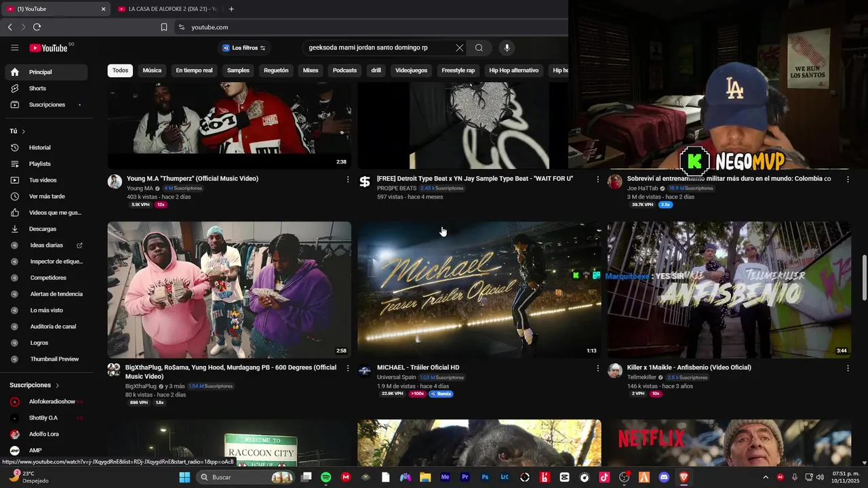The width and height of the screenshot is (868, 488).
Task: Play the Anfisbenio video thumbnail
Action: [729, 289]
